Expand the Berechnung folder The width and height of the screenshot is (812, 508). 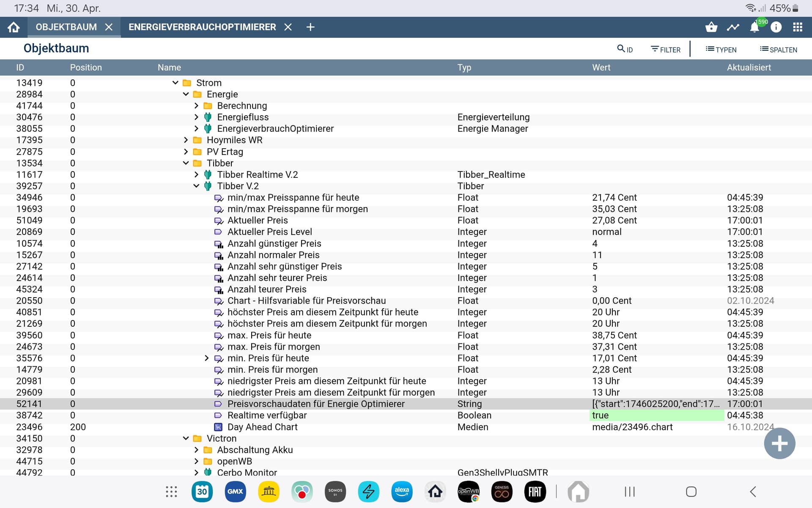(x=196, y=105)
